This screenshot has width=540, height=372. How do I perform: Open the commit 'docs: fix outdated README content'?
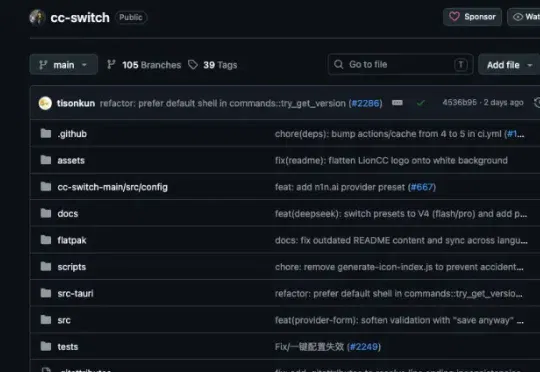pos(401,240)
